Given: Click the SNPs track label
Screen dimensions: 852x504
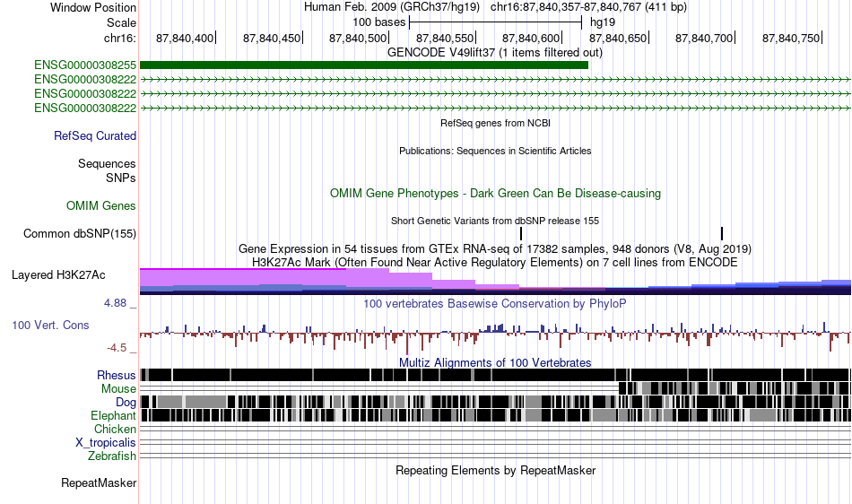Looking at the screenshot, I should pos(121,178).
